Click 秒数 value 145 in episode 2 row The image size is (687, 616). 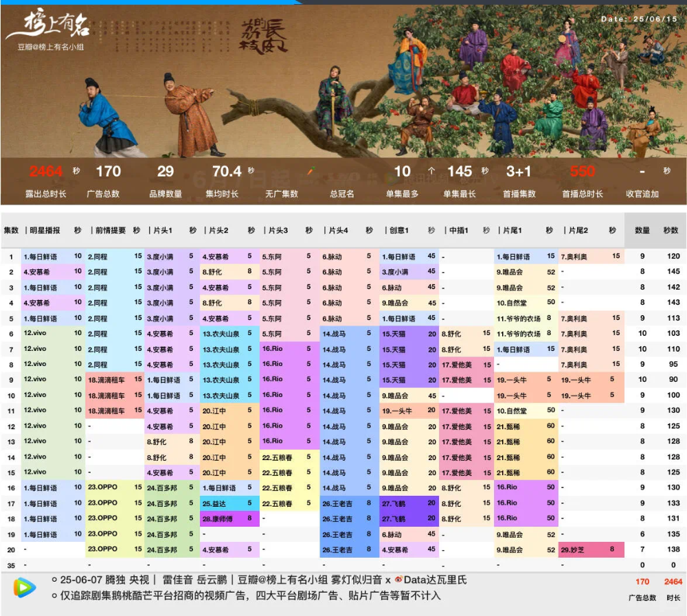(673, 271)
